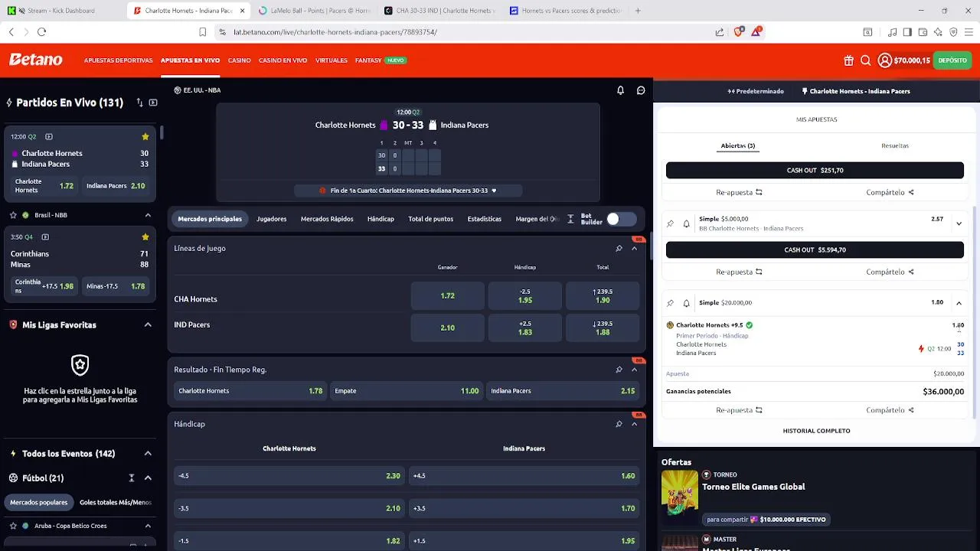Switch to Total de puntos tab
Image resolution: width=980 pixels, height=551 pixels.
coord(430,219)
